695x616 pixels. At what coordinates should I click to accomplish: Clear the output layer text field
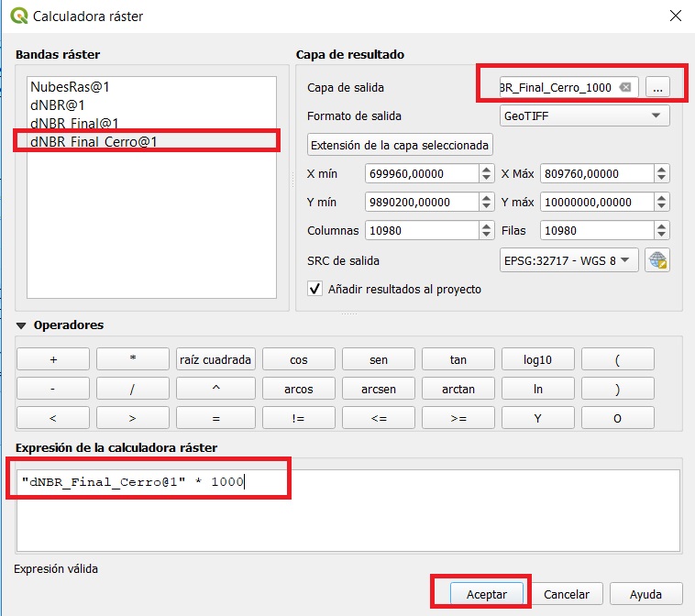[x=624, y=87]
